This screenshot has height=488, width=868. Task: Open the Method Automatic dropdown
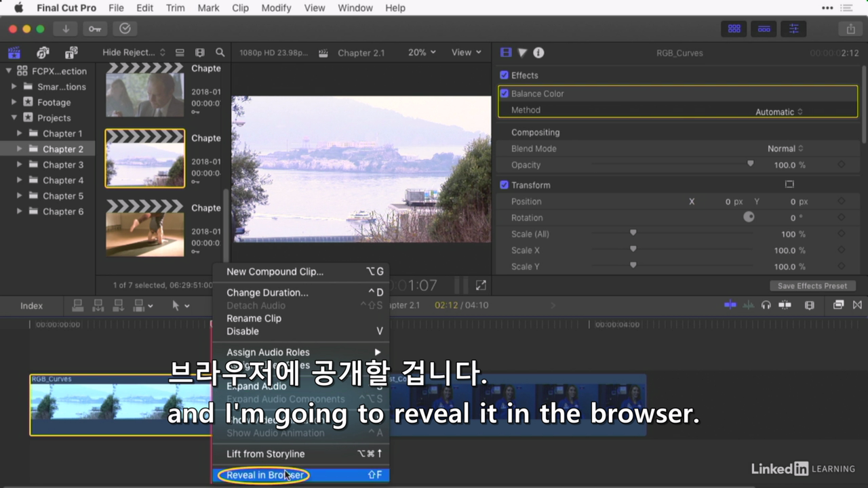[778, 112]
